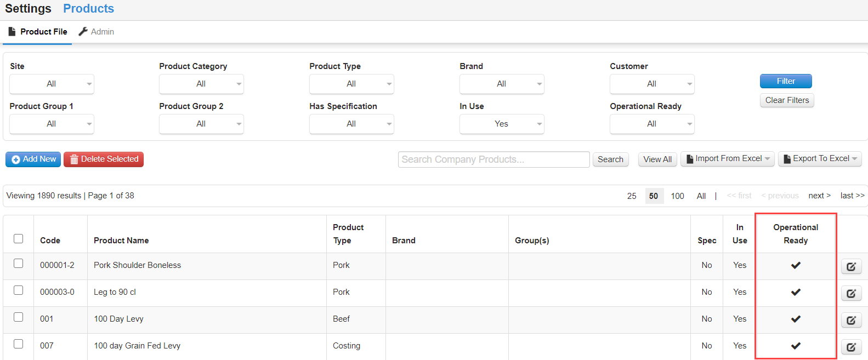Click the trash icon on Delete Selected
868x360 pixels.
pos(74,159)
